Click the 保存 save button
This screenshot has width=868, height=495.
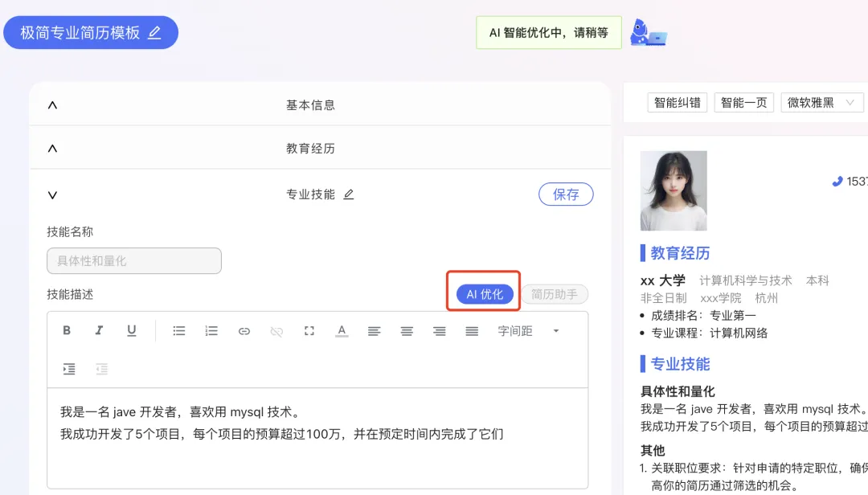pos(566,194)
